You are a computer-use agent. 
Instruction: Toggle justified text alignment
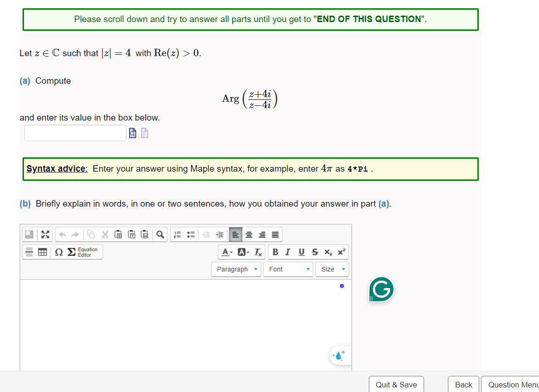275,235
